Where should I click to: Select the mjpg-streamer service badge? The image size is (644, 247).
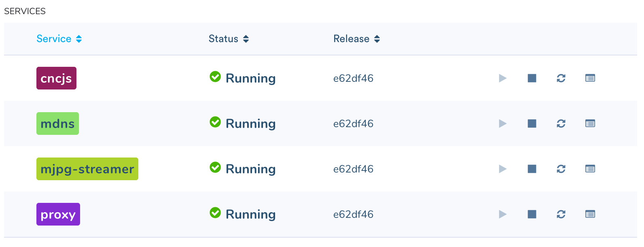87,169
